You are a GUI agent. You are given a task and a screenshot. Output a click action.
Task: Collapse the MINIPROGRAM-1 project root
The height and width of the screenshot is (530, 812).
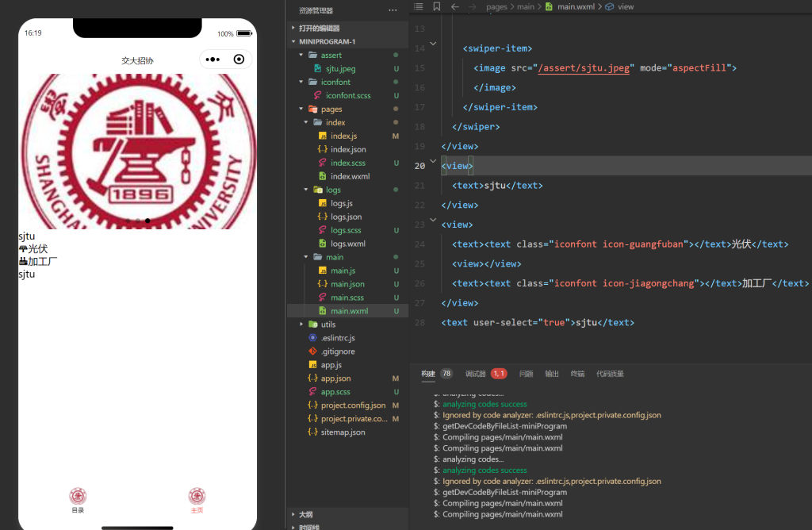pos(327,41)
